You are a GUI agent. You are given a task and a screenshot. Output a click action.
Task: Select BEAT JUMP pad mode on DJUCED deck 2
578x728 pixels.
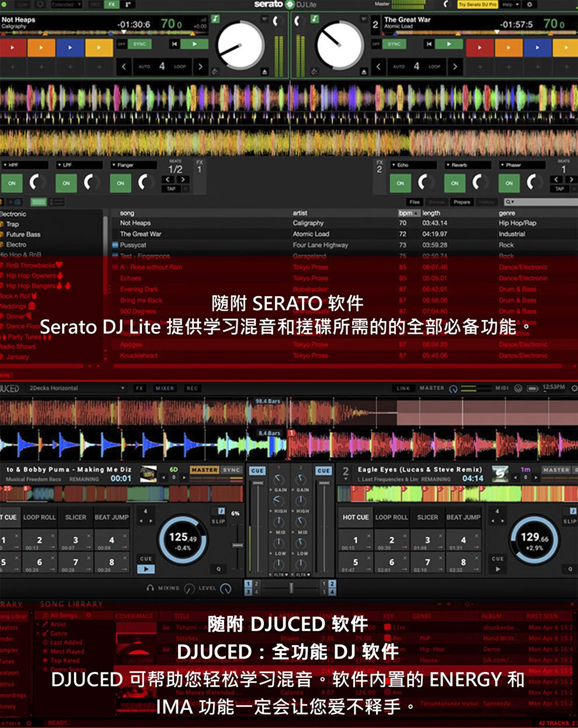[x=463, y=517]
